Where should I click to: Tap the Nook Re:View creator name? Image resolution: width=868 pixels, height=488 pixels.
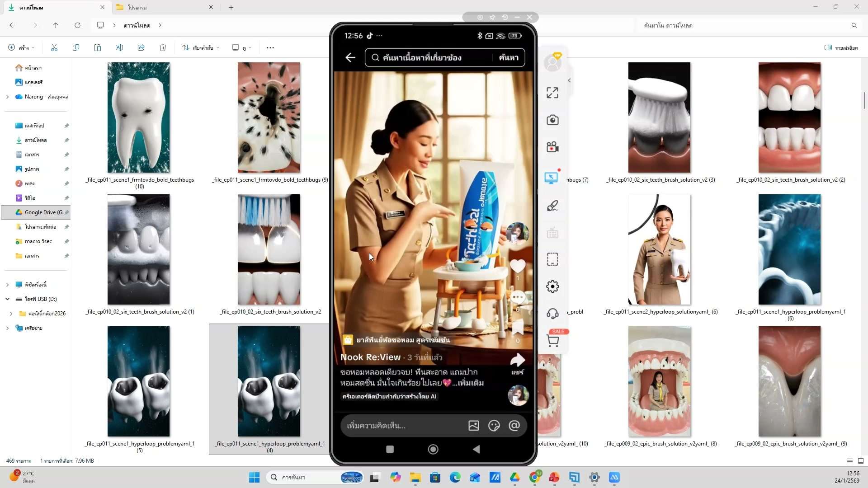pos(370,357)
